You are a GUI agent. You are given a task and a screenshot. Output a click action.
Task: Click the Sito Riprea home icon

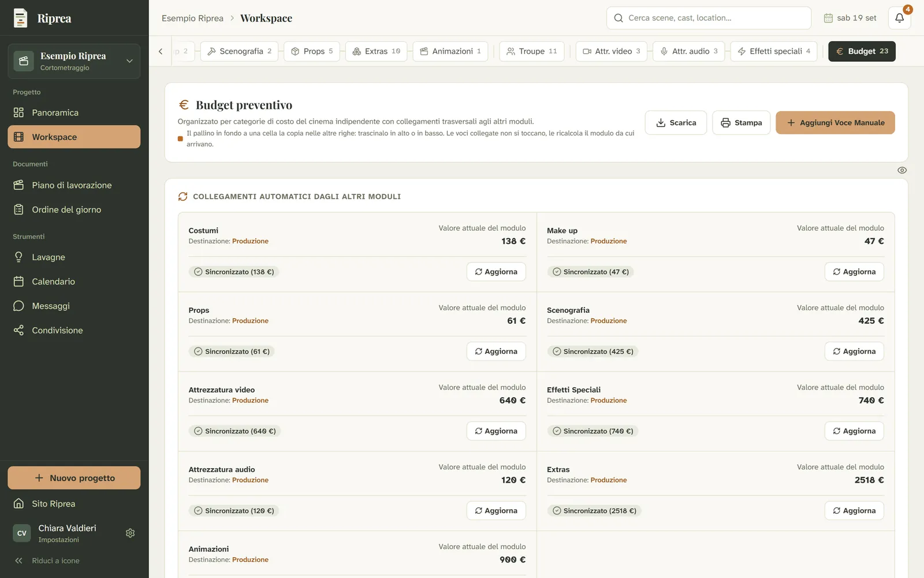[18, 503]
